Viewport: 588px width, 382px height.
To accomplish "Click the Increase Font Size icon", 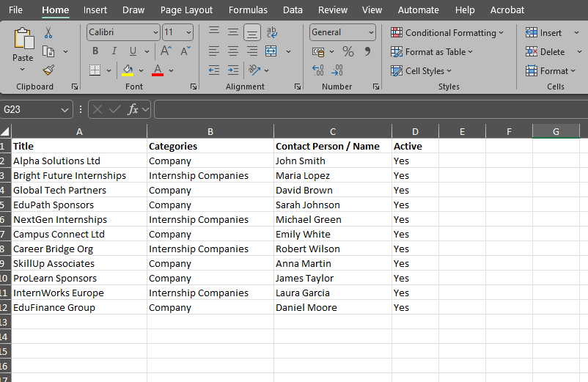I will pos(166,51).
